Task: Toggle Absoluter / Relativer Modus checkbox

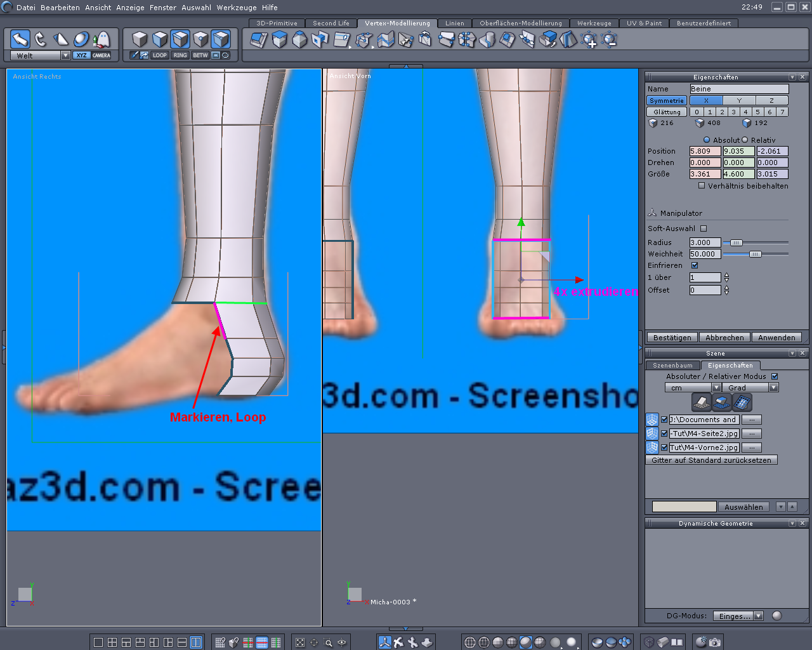Action: click(x=775, y=376)
